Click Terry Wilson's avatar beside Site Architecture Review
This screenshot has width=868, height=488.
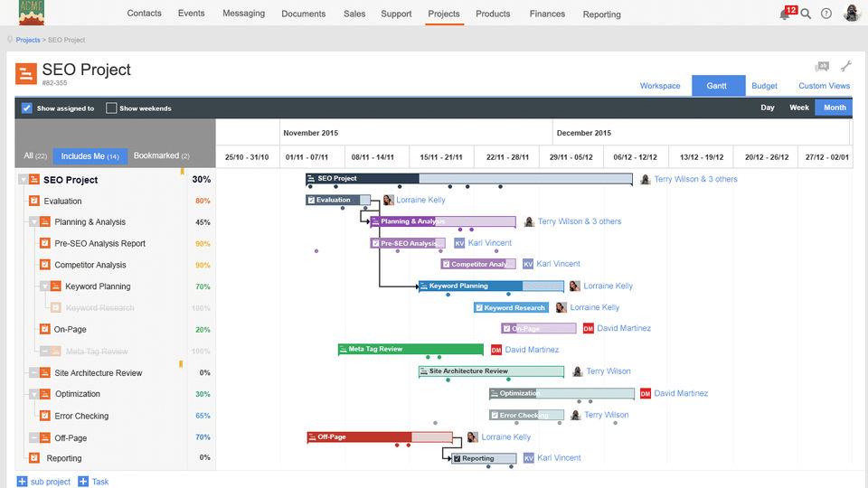(x=578, y=371)
